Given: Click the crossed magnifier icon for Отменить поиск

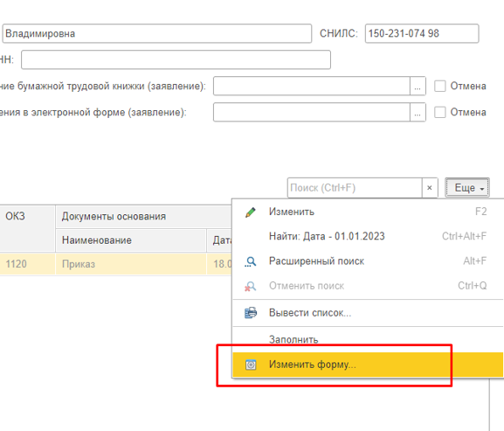Looking at the screenshot, I should pyautogui.click(x=251, y=286).
